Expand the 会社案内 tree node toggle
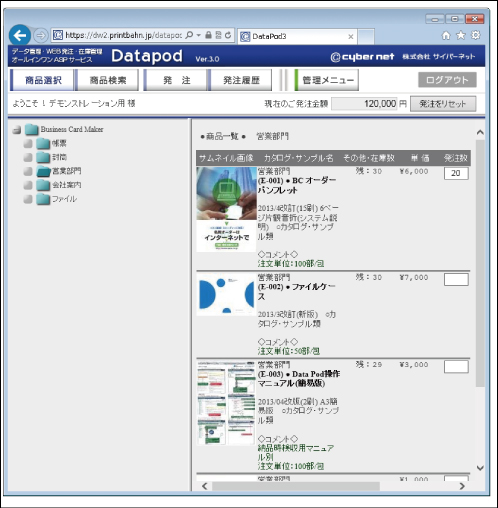498x508 pixels. (x=28, y=185)
